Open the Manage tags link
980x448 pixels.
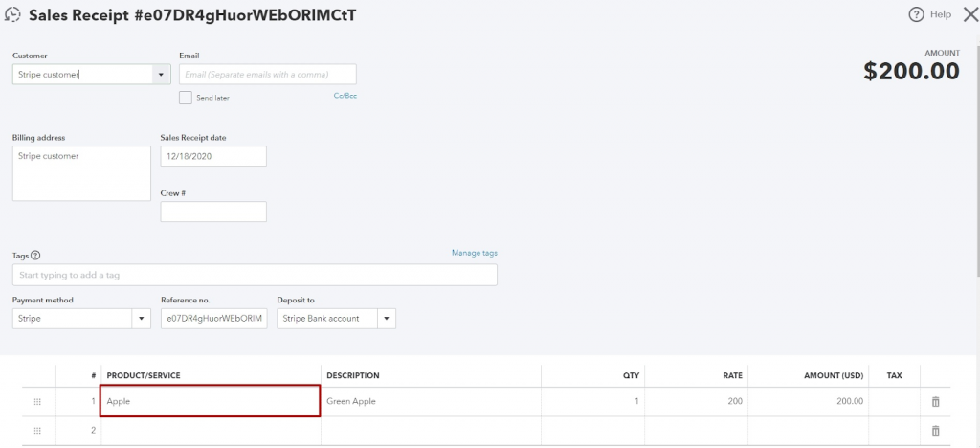(474, 253)
